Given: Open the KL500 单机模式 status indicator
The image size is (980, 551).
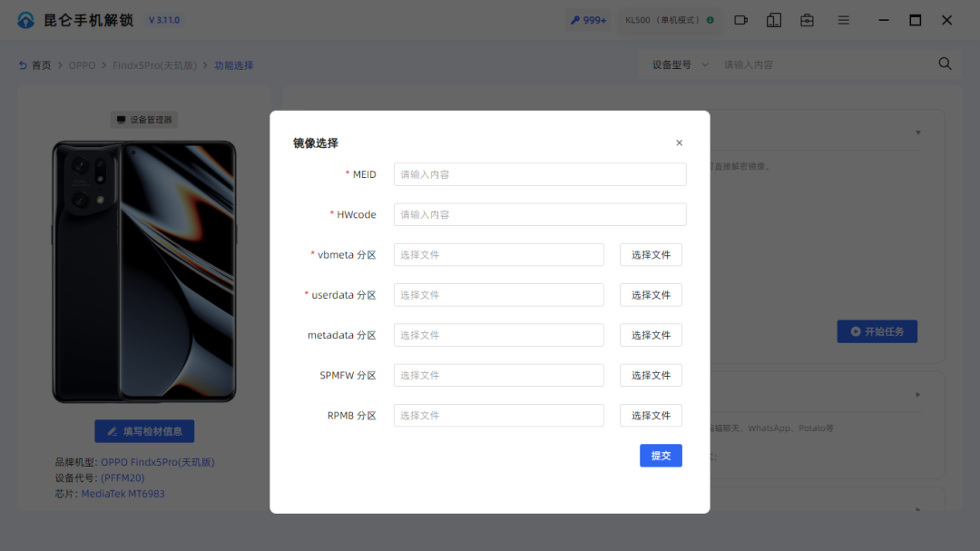Looking at the screenshot, I should [x=670, y=20].
